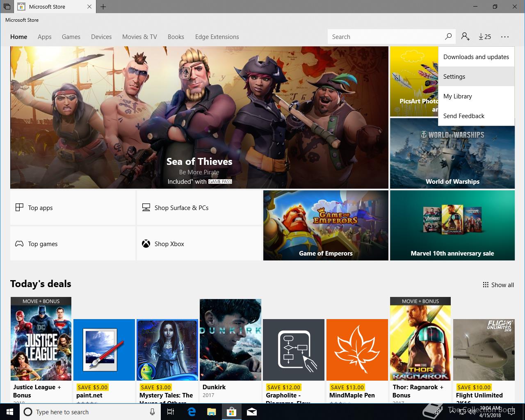The height and width of the screenshot is (420, 525).
Task: Close the Microsoft Store tab
Action: pyautogui.click(x=90, y=7)
